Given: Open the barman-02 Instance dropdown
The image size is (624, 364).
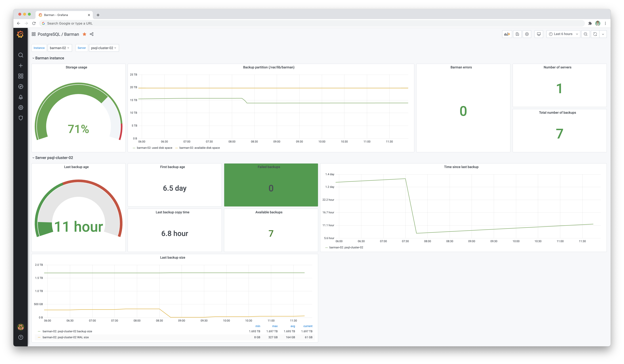Looking at the screenshot, I should coord(59,48).
